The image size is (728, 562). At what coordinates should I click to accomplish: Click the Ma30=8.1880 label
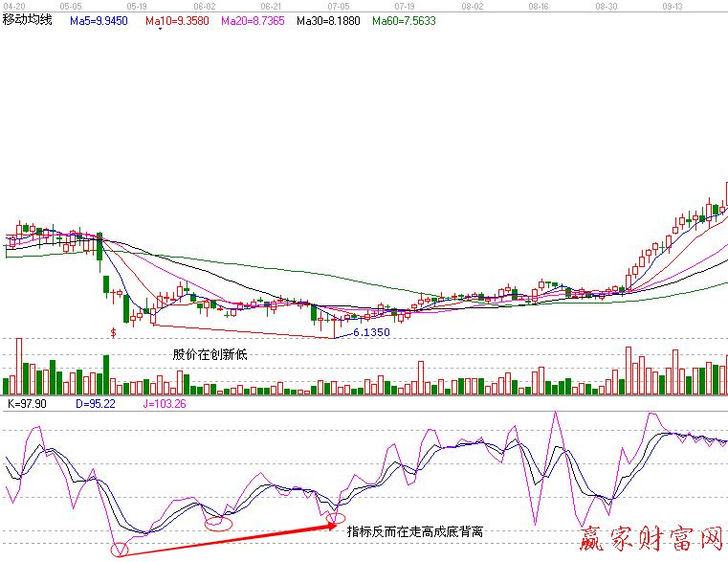(328, 19)
